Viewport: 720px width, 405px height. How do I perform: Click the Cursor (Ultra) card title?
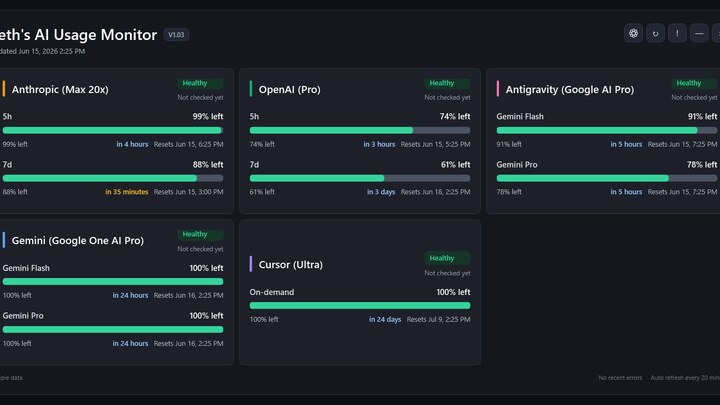[x=291, y=264]
